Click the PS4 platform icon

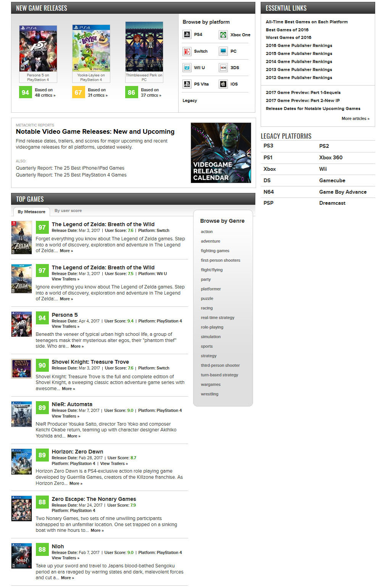click(x=187, y=35)
